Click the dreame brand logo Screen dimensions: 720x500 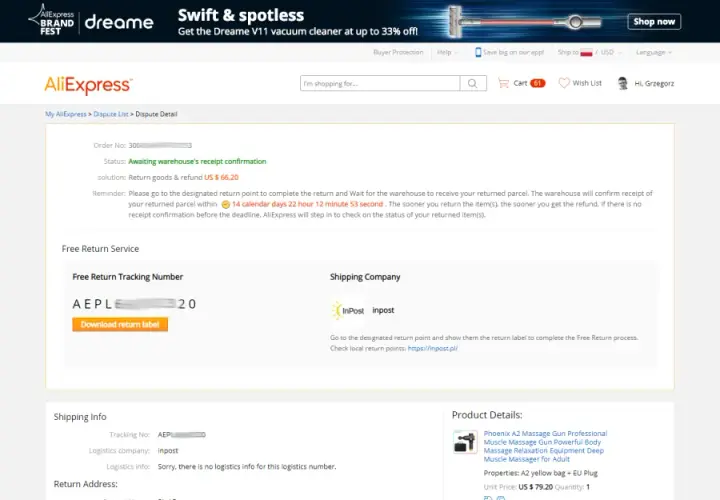click(x=119, y=22)
